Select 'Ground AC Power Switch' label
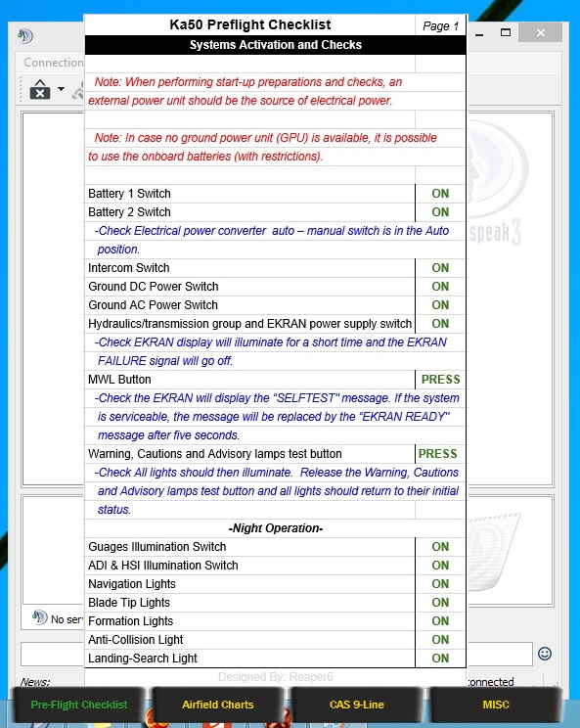This screenshot has height=728, width=580. (x=153, y=305)
